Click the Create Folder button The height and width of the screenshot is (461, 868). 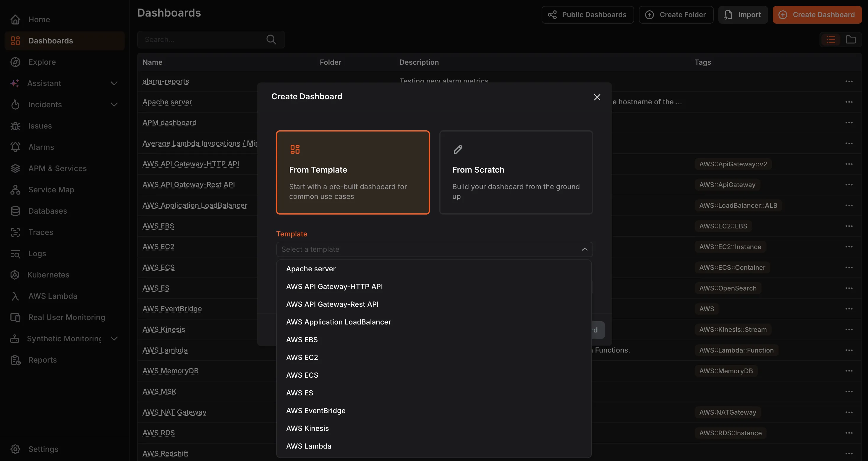676,15
